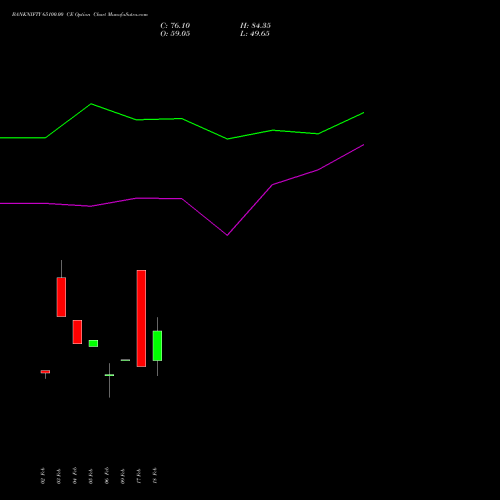
Task: Select the low value "L: 49.65"
Action: coord(255,34)
